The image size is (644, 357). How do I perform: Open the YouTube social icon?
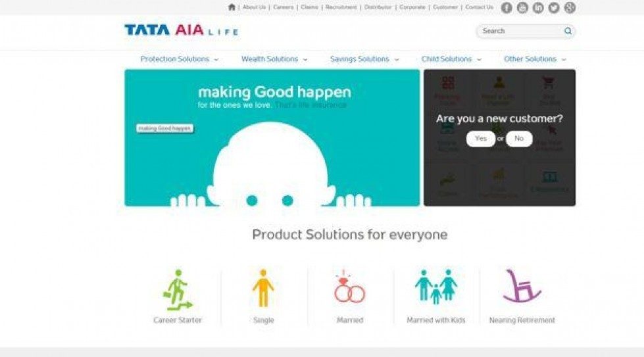[522, 7]
